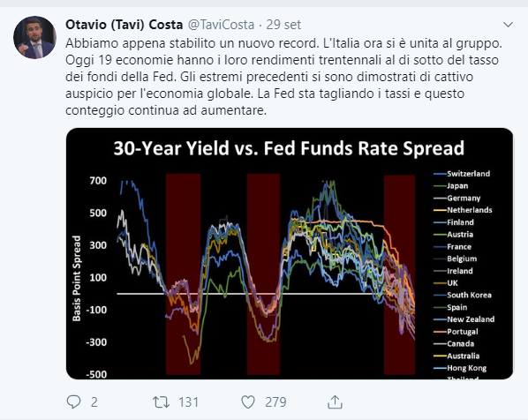This screenshot has width=528, height=420.
Task: Click the reply speech bubble icon
Action: pyautogui.click(x=73, y=401)
